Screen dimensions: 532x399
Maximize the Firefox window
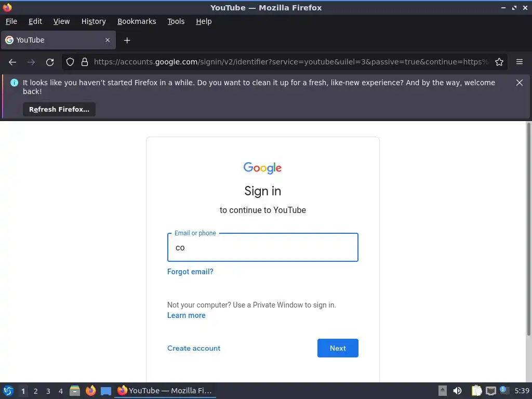coord(514,7)
